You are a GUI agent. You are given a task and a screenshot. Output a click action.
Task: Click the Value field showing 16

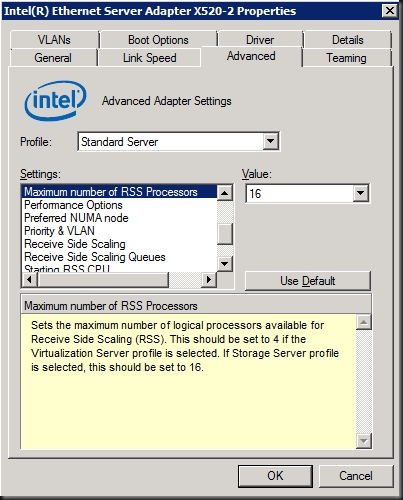pyautogui.click(x=307, y=193)
